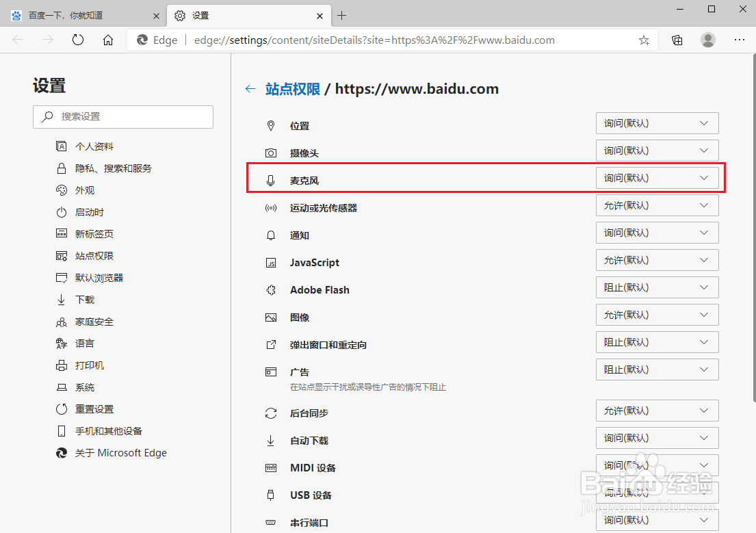The height and width of the screenshot is (533, 756).
Task: Click the printer icon for 打印机
Action: coord(61,365)
